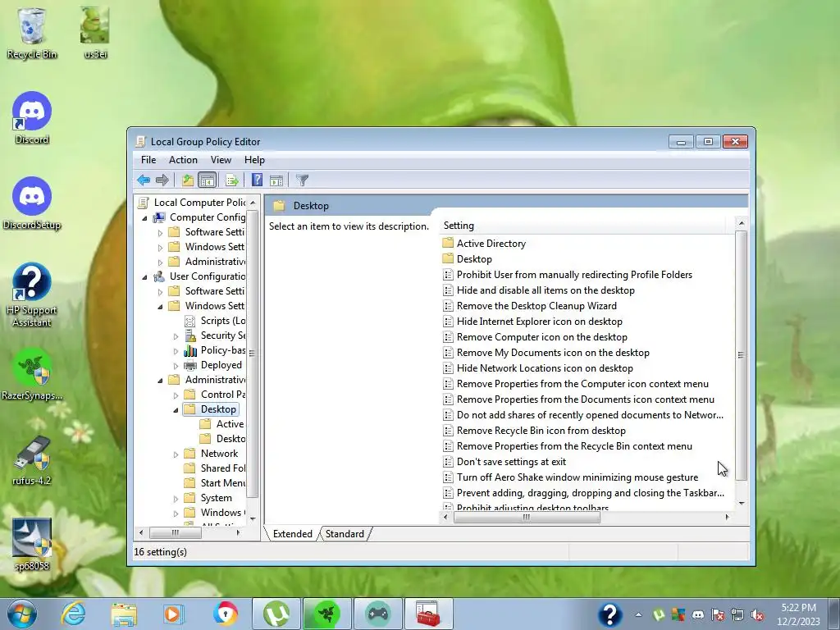This screenshot has width=840, height=630.
Task: Expand the Security Settings tree node
Action: (x=176, y=336)
